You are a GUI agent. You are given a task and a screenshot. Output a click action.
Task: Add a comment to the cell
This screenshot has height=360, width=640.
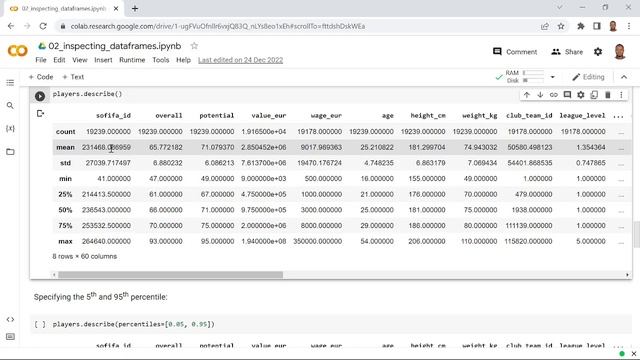(567, 95)
